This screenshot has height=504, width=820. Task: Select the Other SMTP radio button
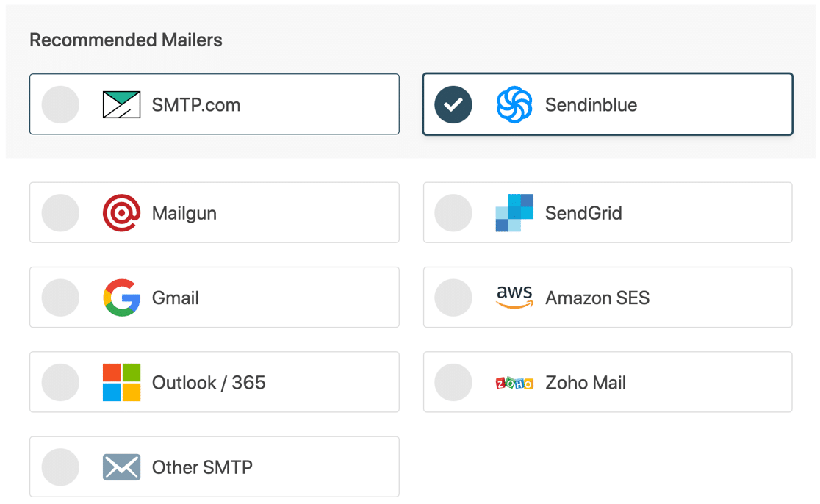click(x=60, y=466)
